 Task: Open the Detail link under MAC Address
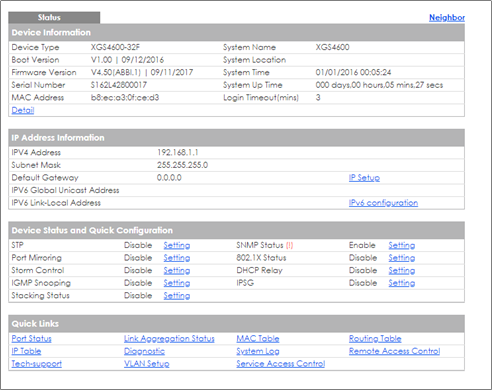tap(23, 110)
